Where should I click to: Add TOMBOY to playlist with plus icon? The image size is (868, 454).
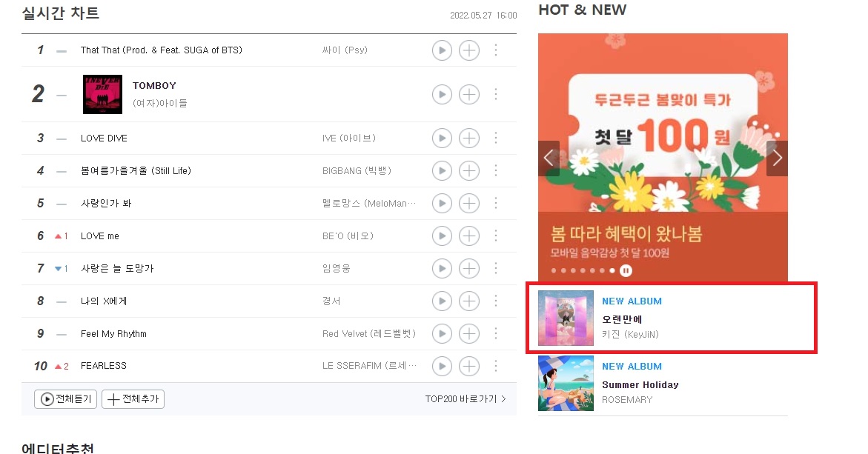pyautogui.click(x=469, y=95)
